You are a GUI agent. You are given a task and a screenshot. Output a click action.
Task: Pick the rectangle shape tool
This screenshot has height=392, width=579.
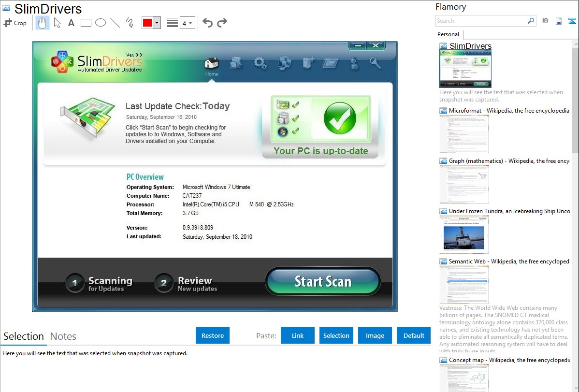86,23
